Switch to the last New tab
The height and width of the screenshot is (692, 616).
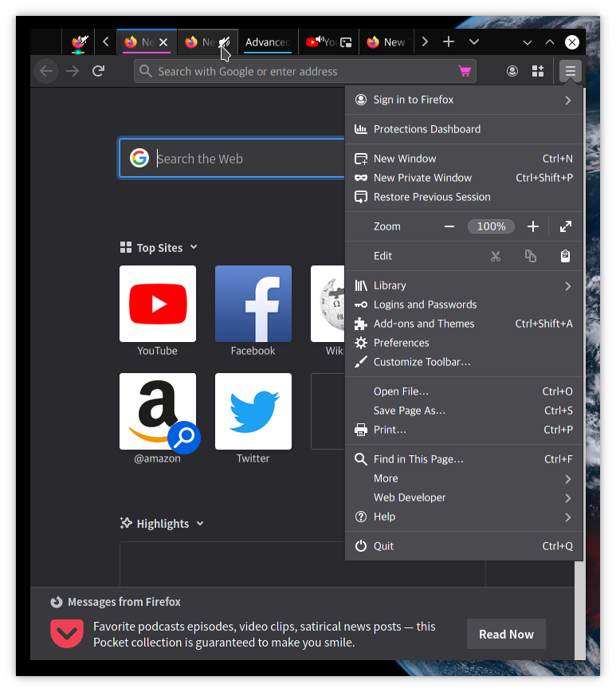386,42
